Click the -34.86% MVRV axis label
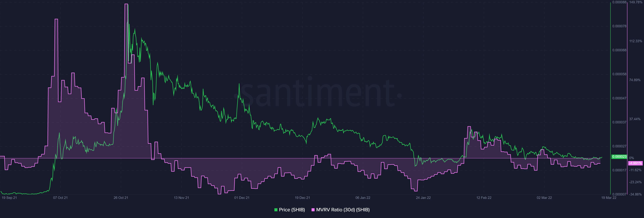 [x=635, y=194]
